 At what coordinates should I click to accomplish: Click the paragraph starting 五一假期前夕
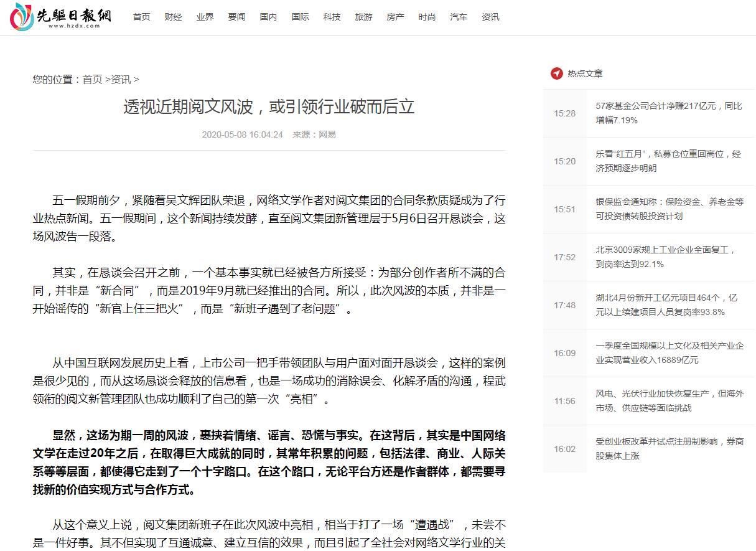[269, 219]
